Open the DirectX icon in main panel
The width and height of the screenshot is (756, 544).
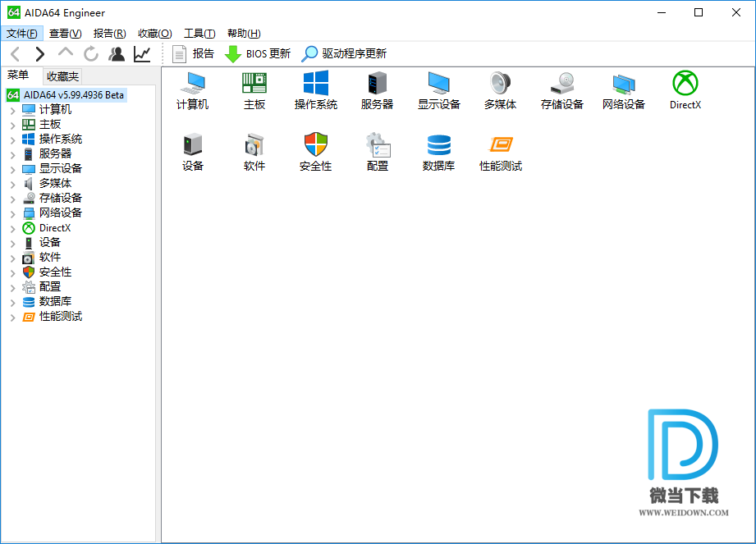click(685, 90)
